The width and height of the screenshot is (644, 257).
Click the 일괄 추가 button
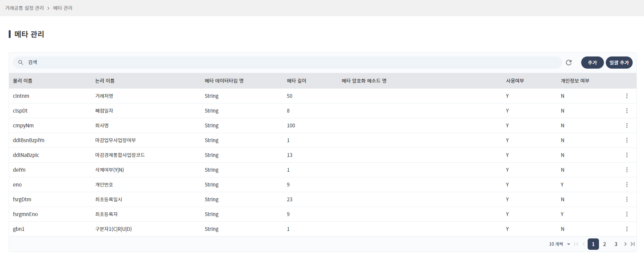[619, 63]
